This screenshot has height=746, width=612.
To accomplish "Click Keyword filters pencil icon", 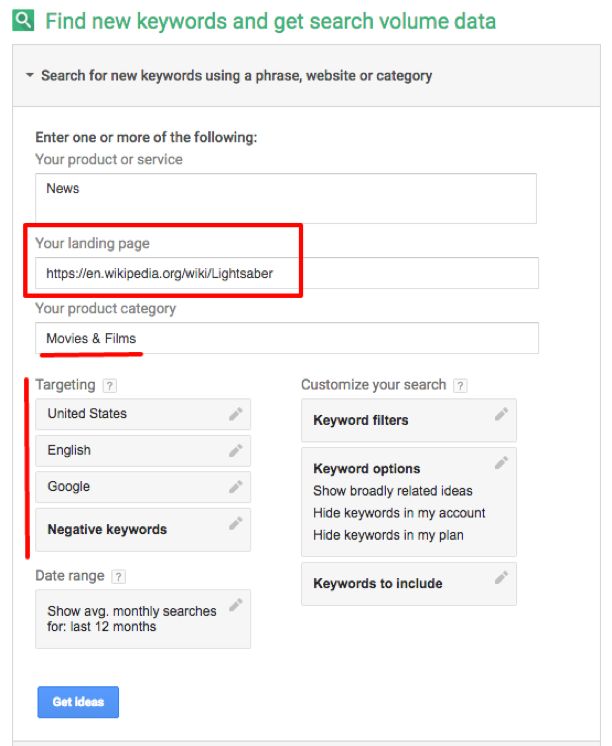I will click(501, 414).
